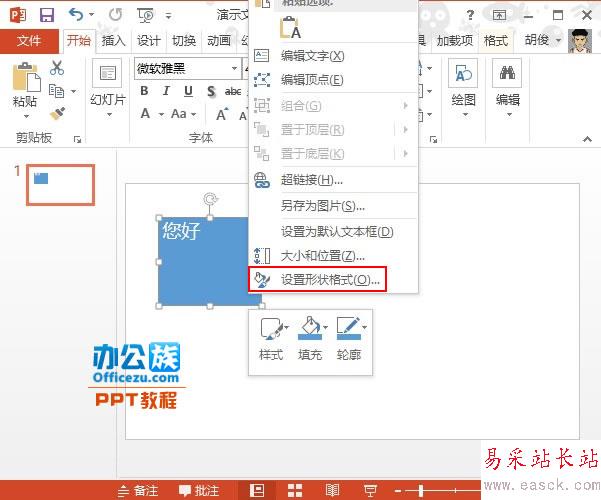Click the Redo/Repeat icon

115,15
